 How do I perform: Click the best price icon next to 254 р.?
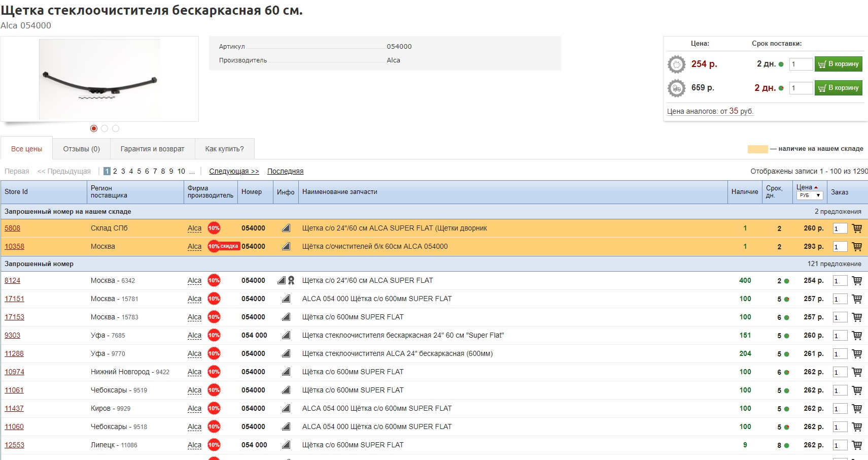point(676,64)
